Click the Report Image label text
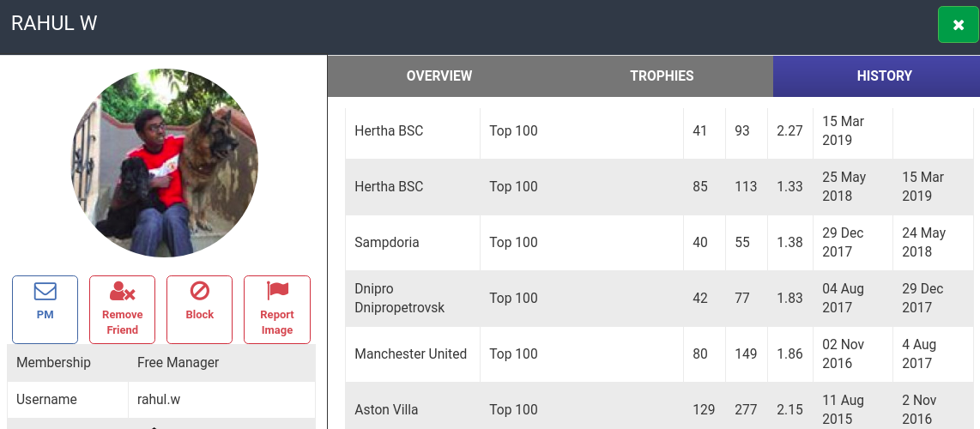Viewport: 980px width, 429px height. point(277,322)
